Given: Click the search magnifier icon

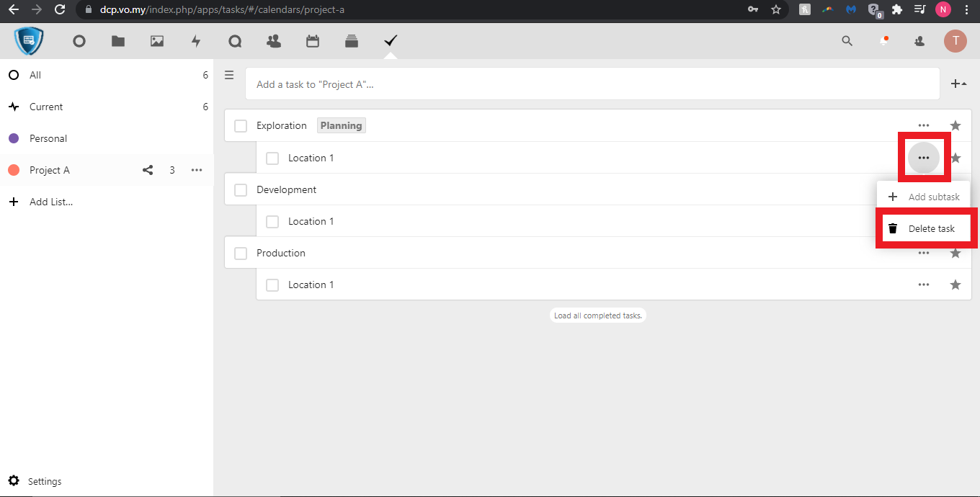Looking at the screenshot, I should pyautogui.click(x=847, y=41).
